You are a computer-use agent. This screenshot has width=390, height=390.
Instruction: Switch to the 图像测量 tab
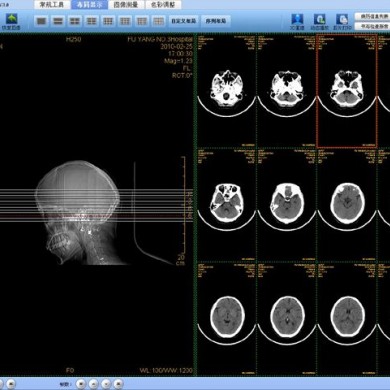click(x=126, y=5)
